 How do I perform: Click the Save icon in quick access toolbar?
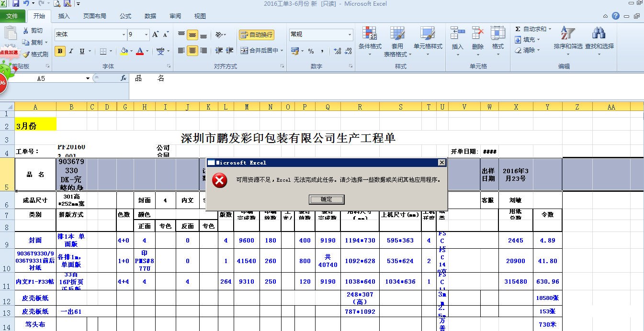(15, 4)
